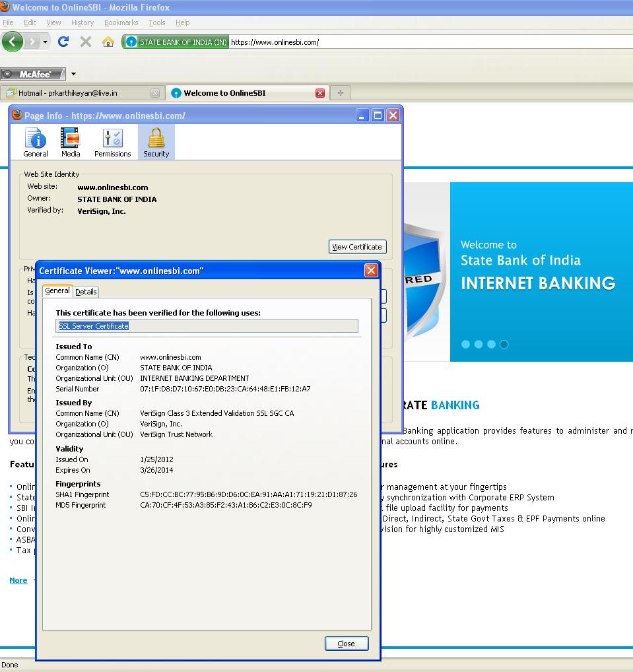This screenshot has width=633, height=672.
Task: Maximize the Page Info window
Action: tap(378, 116)
